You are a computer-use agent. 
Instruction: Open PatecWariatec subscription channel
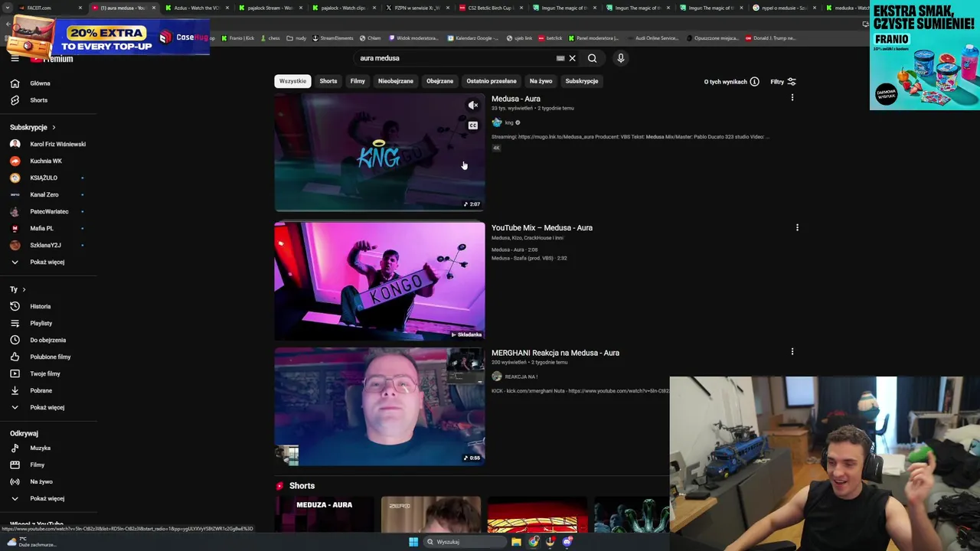click(49, 211)
